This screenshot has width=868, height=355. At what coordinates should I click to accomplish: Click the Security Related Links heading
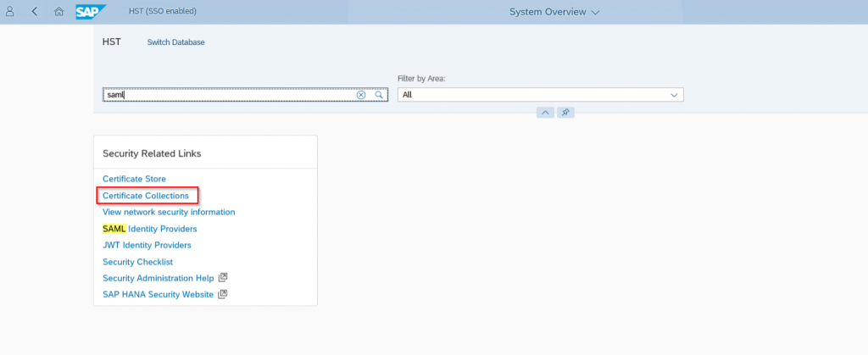(x=153, y=153)
